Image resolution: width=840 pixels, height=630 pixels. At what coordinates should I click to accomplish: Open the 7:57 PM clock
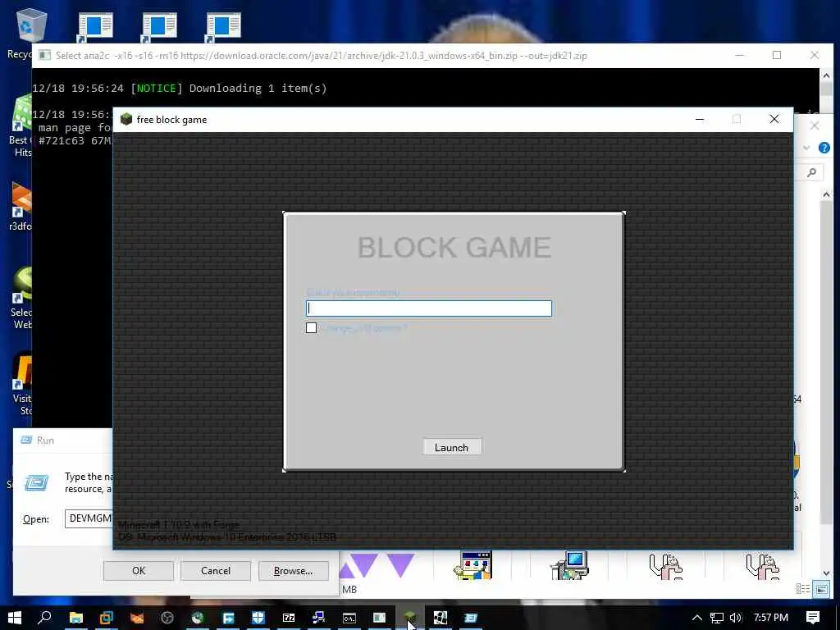[771, 618]
